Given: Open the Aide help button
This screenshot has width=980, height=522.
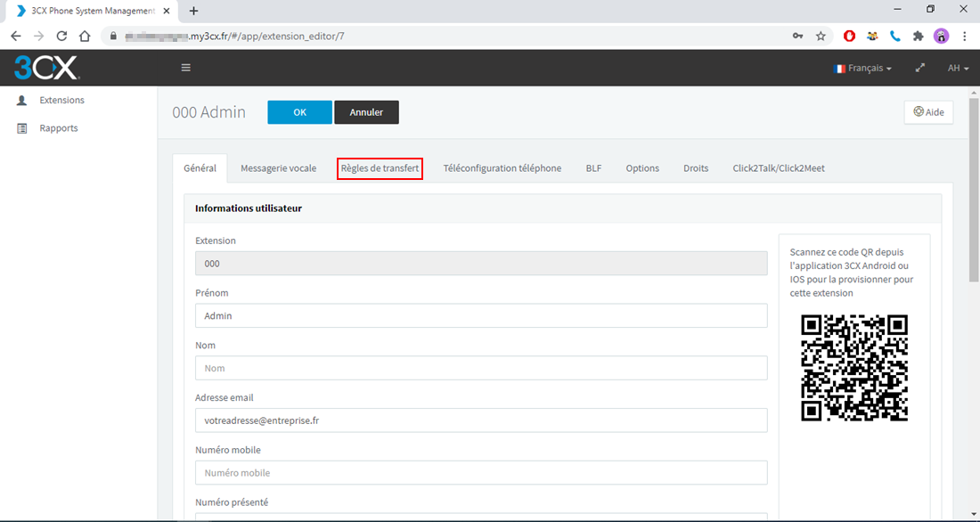Looking at the screenshot, I should click(928, 112).
